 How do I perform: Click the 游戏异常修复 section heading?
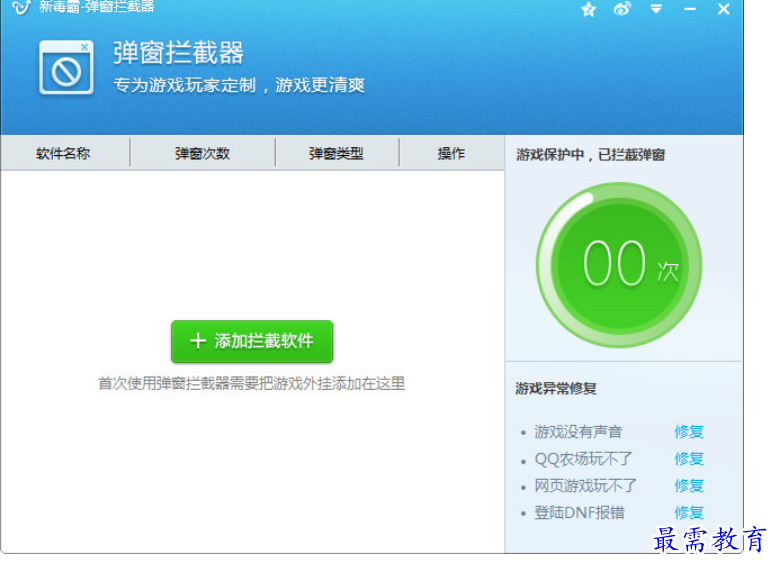pos(556,388)
